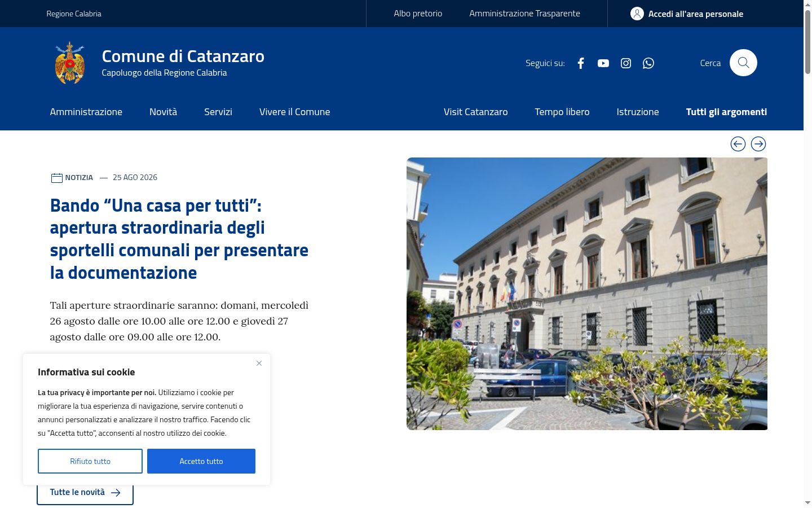This screenshot has width=812, height=508.
Task: Open the YouTube channel icon
Action: [x=603, y=63]
